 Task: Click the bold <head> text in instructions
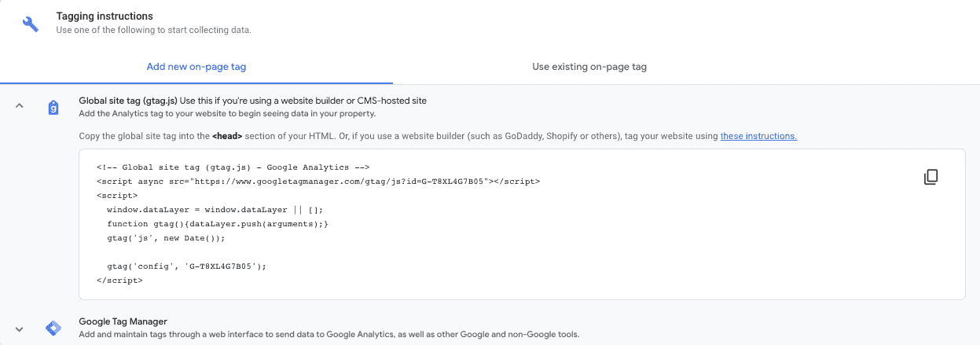pos(227,136)
